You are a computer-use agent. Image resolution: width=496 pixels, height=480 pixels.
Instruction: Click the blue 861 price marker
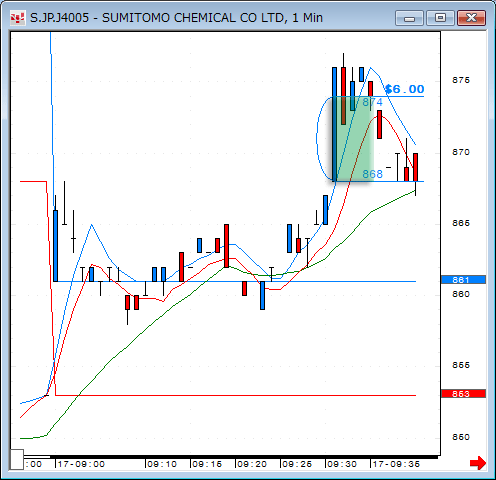(x=463, y=279)
